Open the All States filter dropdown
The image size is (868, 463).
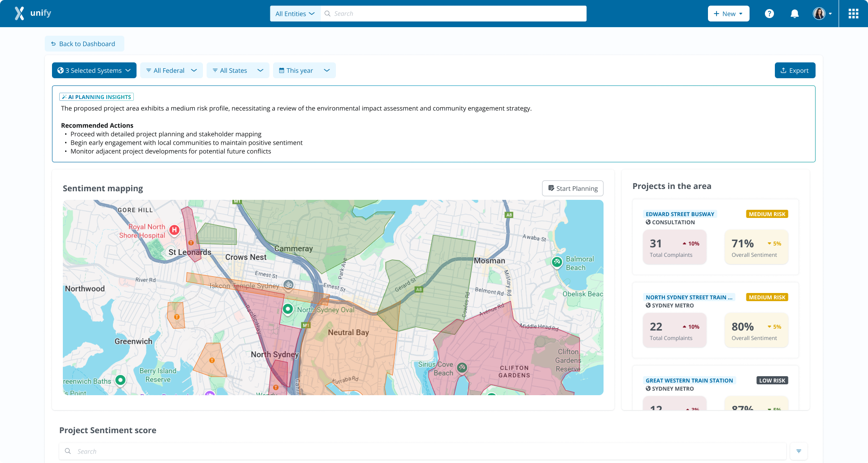238,71
